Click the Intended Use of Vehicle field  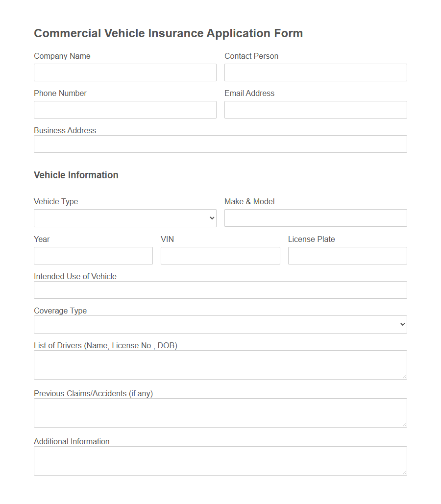[220, 289]
